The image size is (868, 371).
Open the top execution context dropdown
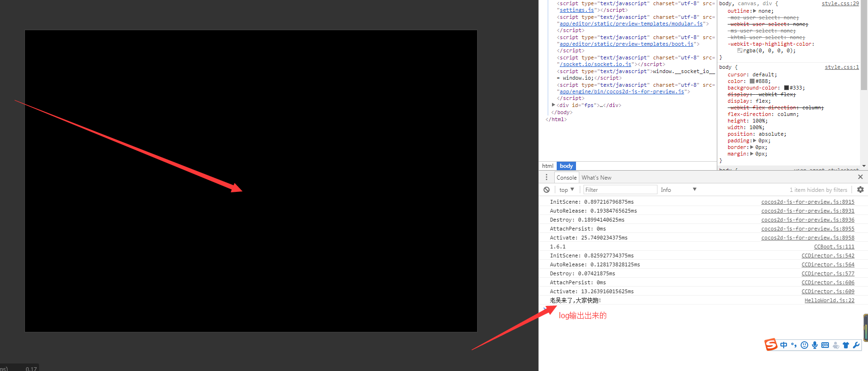pos(567,190)
